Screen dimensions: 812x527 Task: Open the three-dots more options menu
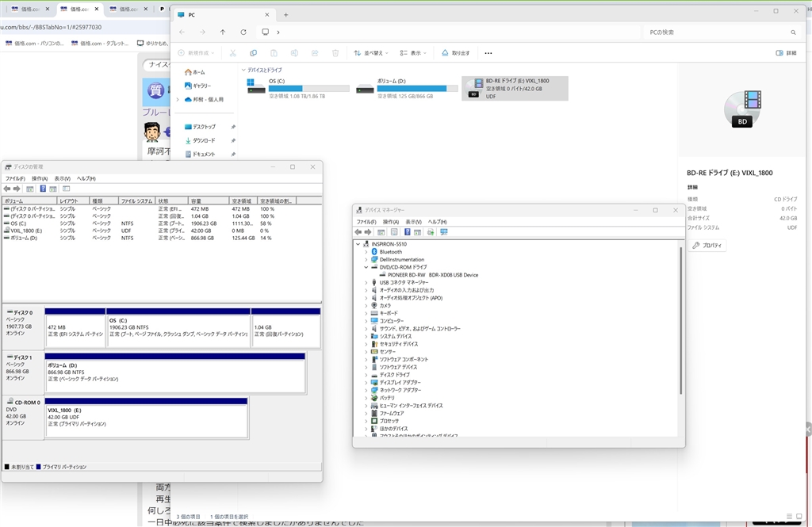point(488,53)
